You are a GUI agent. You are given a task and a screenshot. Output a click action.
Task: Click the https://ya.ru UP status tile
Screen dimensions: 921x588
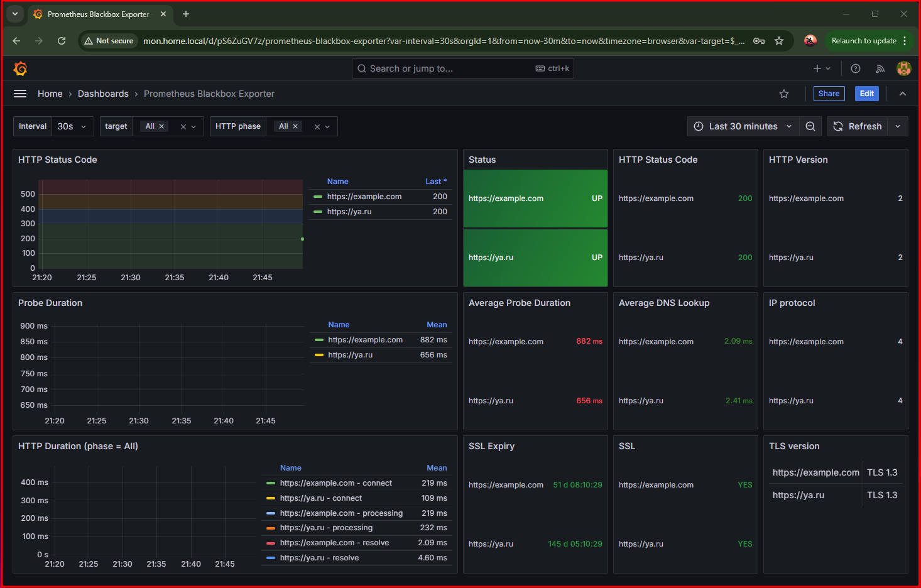535,258
